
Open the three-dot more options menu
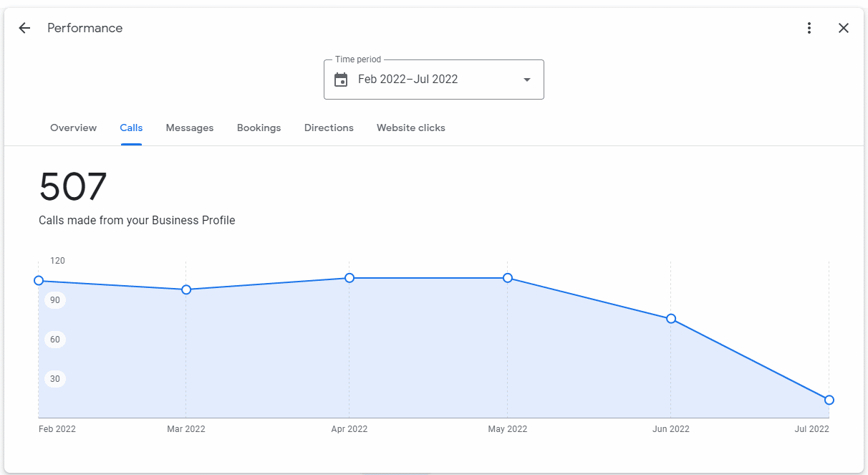(809, 28)
